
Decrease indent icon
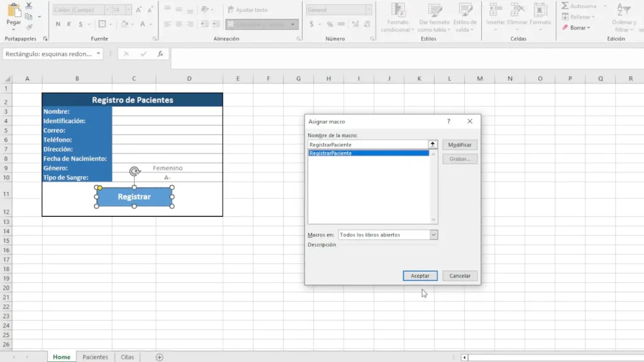(204, 25)
